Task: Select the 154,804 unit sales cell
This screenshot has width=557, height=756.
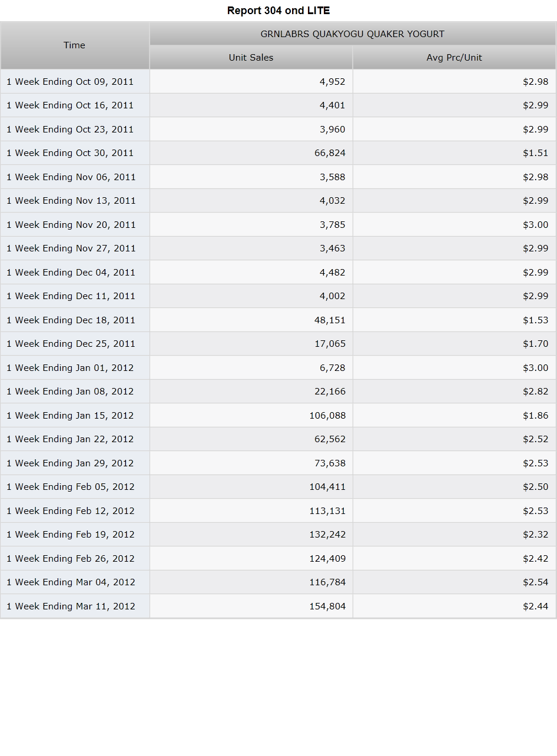Action: (x=251, y=606)
